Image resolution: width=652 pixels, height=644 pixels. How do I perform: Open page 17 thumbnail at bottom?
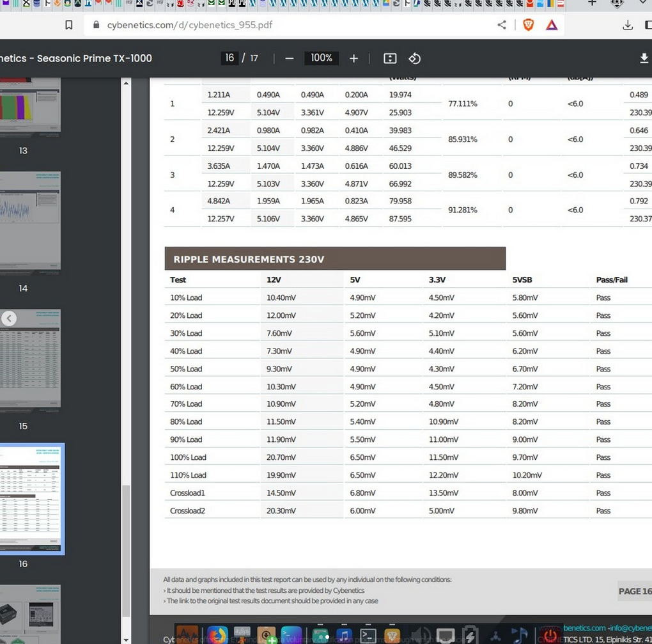(x=30, y=614)
